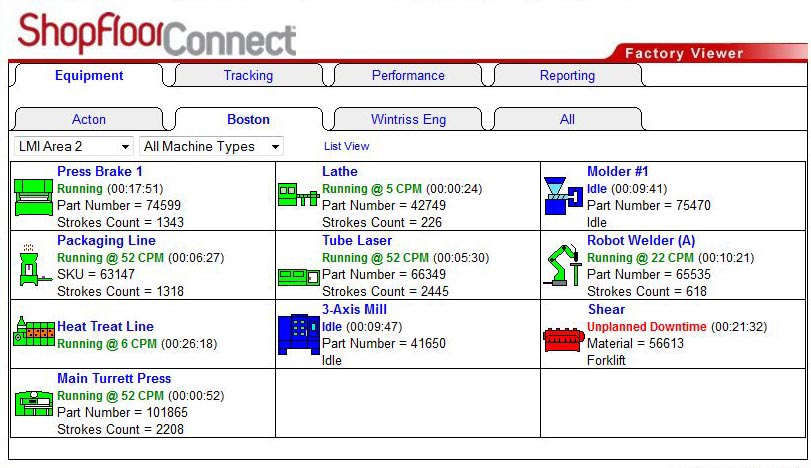Image resolution: width=811 pixels, height=468 pixels.
Task: Click 'Strokes Count = 618' text
Action: [647, 291]
